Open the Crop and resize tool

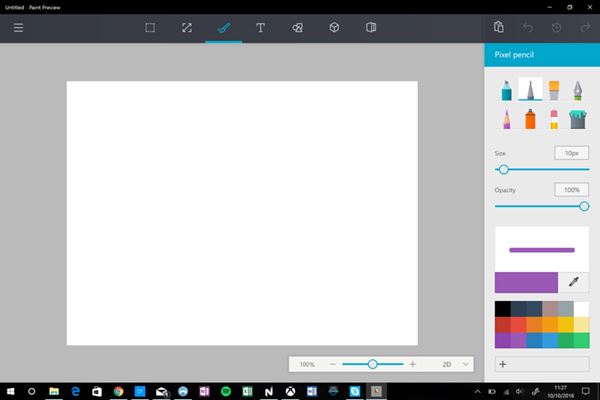[187, 28]
